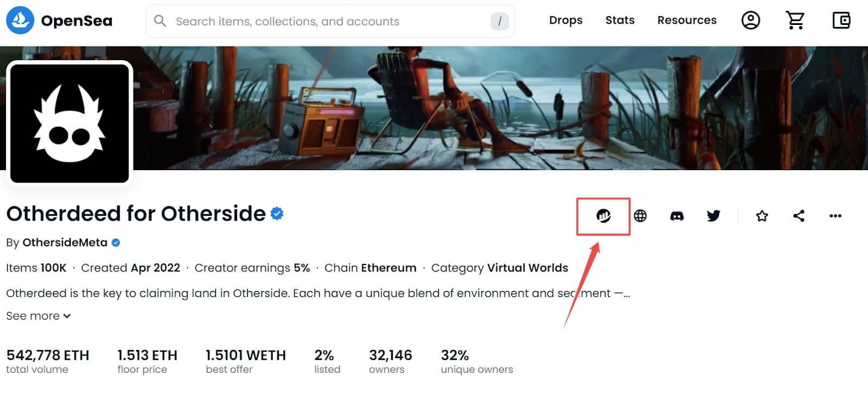Click the OpenSea logo

pyautogui.click(x=59, y=21)
